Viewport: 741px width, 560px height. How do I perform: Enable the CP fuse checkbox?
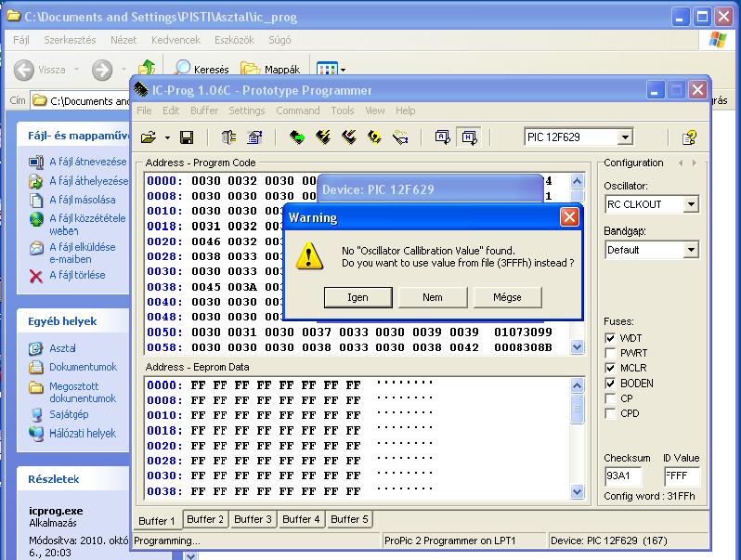point(610,398)
